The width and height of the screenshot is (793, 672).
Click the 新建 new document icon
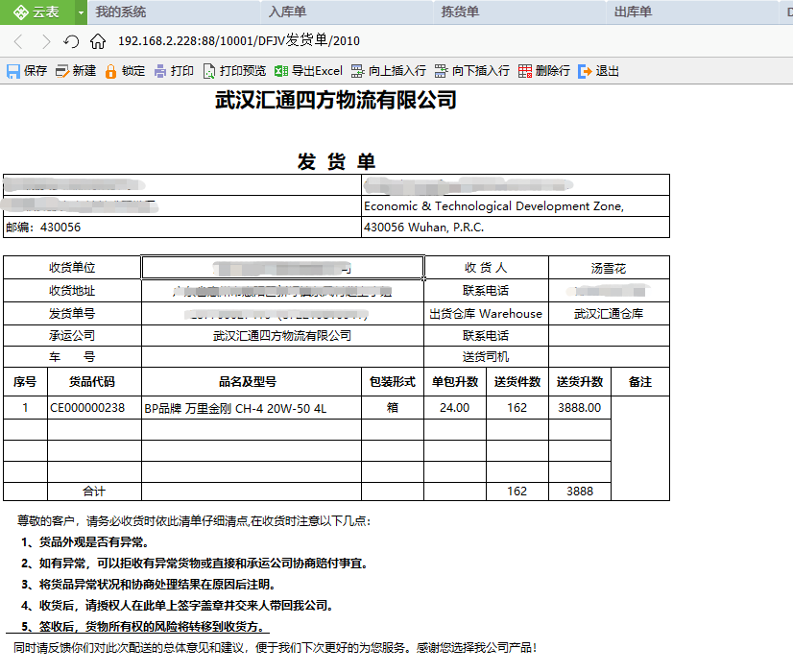[x=62, y=71]
